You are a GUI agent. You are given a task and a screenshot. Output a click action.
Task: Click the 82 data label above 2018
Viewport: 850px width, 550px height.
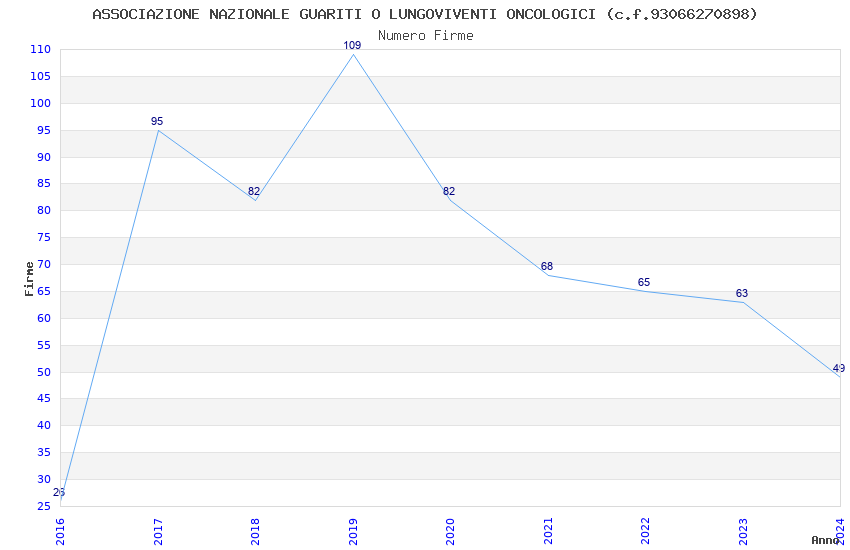point(254,191)
